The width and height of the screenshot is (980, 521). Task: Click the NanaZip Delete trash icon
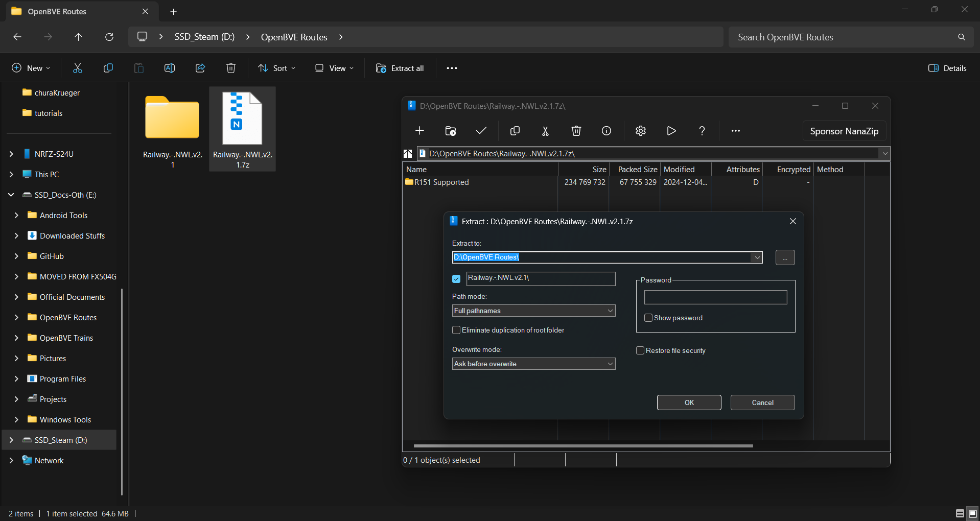click(x=576, y=131)
